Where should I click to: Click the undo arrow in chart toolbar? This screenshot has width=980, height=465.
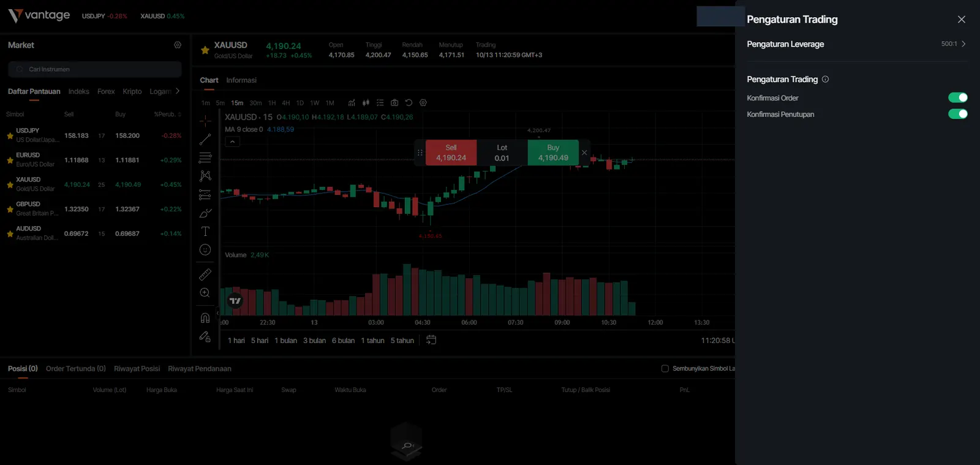click(409, 103)
